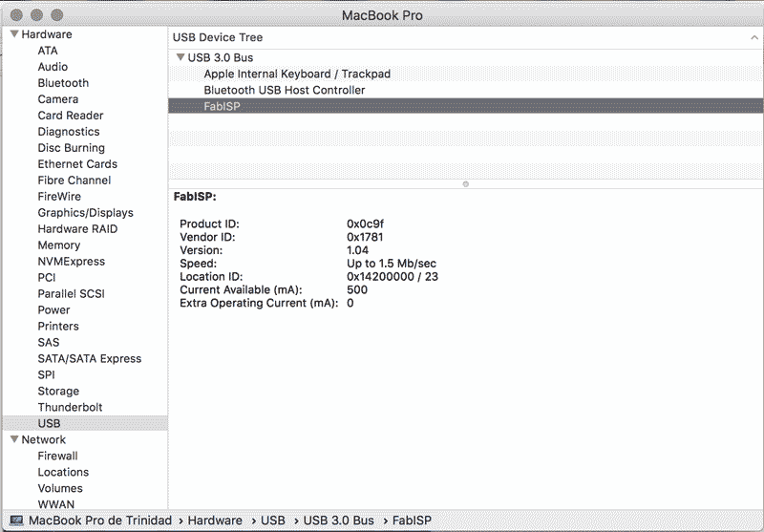
Task: Select FireWire in the sidebar
Action: 59,197
